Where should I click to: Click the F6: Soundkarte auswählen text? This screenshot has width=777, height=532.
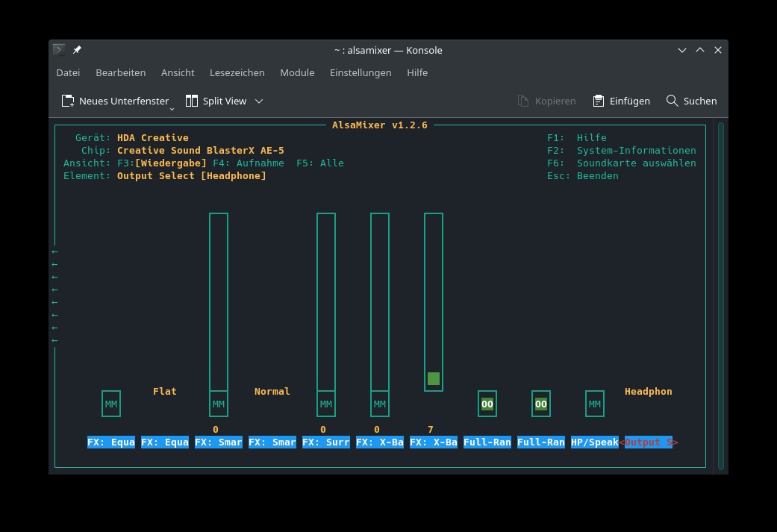(x=622, y=163)
